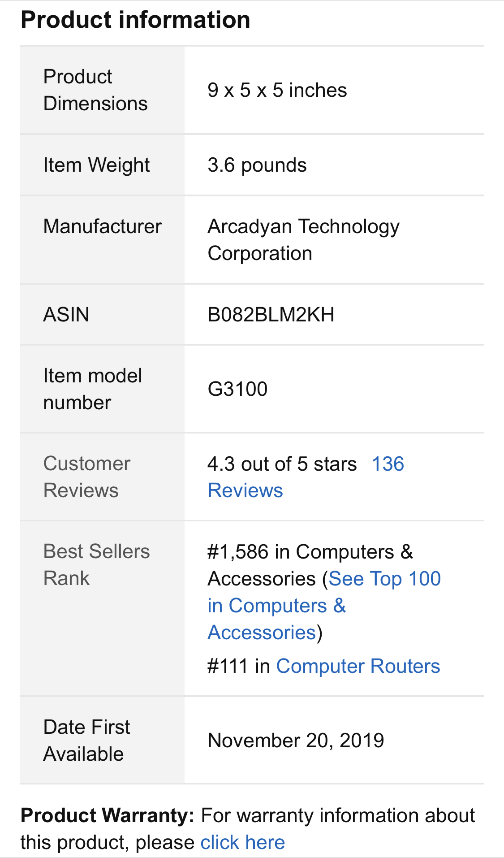
Task: Click the Manufacturer row label
Action: click(102, 226)
